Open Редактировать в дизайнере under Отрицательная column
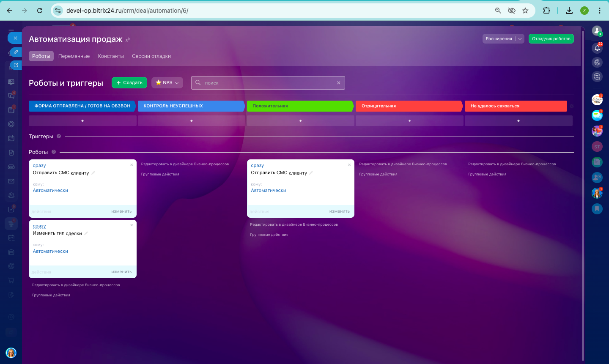The height and width of the screenshot is (364, 609). pyautogui.click(x=403, y=164)
